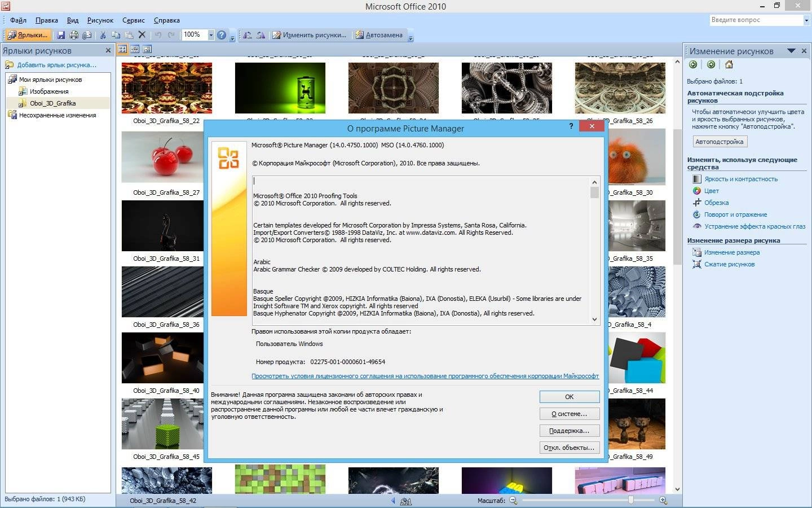Open the help question box dropdown arrow
This screenshot has width=812, height=508.
point(806,20)
